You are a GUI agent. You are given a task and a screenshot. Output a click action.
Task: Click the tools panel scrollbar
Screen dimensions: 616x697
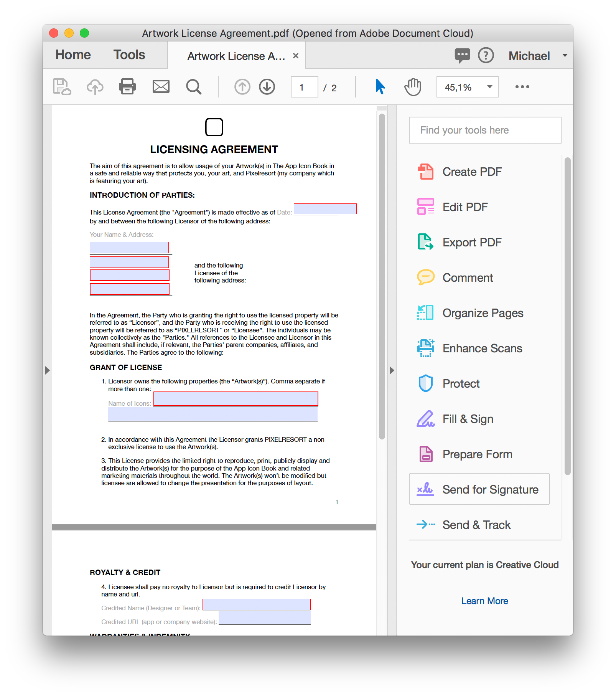point(568,316)
